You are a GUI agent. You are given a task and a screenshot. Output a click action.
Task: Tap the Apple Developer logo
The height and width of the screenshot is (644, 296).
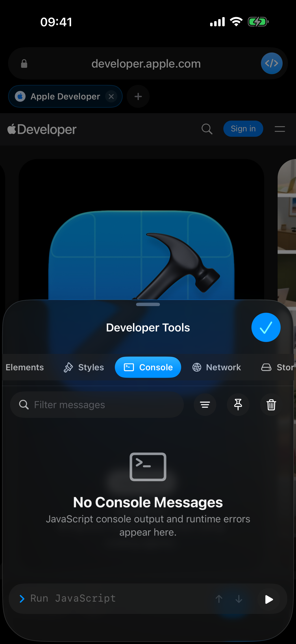pyautogui.click(x=42, y=130)
